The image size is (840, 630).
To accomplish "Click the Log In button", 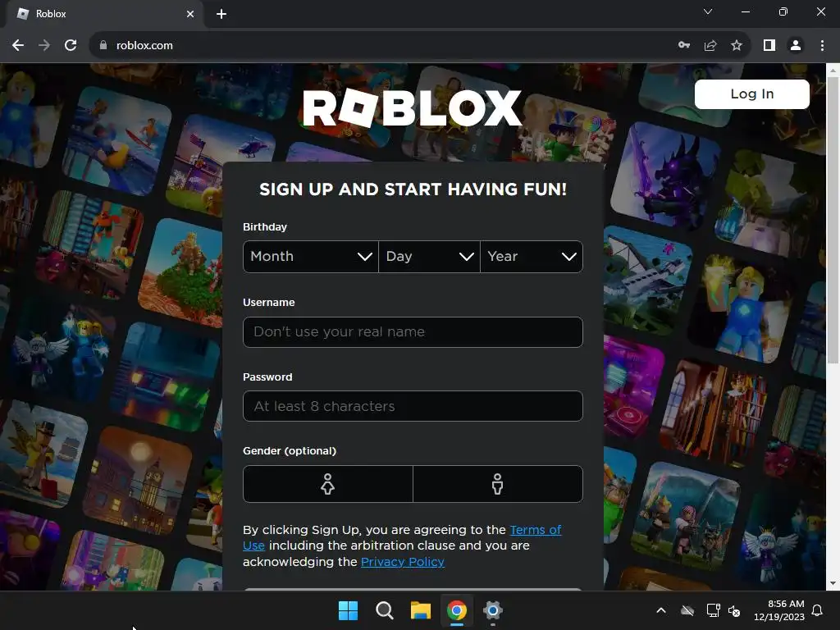I will 751,94.
